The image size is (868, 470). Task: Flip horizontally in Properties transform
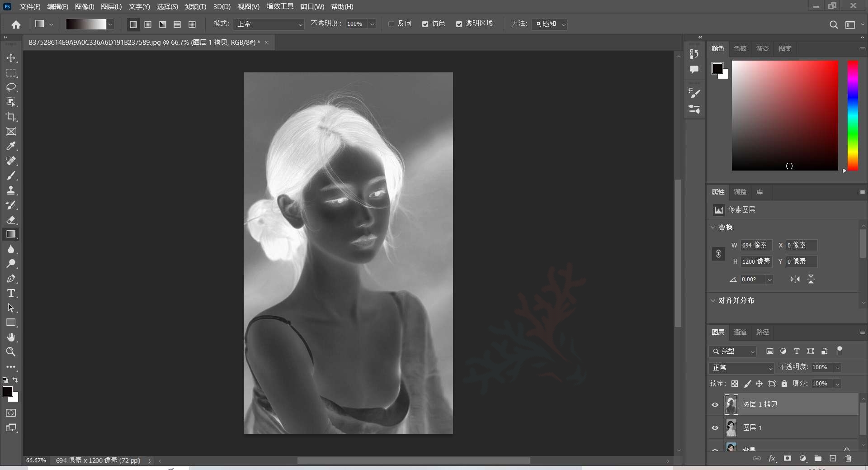(x=795, y=279)
